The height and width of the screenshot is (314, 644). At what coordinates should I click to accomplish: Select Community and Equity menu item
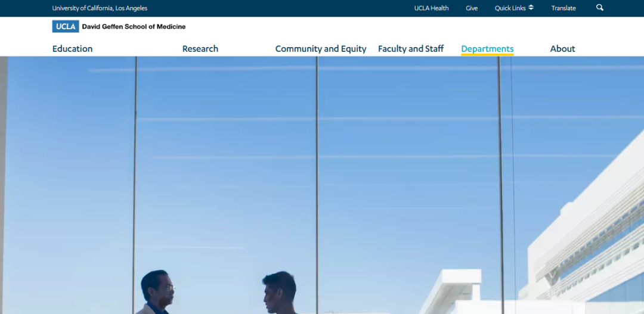pyautogui.click(x=321, y=49)
